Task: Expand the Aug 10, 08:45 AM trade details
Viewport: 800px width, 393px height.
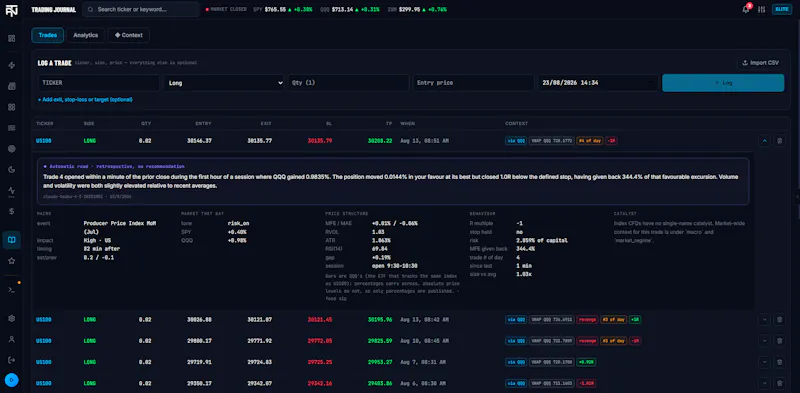Action: [x=764, y=340]
